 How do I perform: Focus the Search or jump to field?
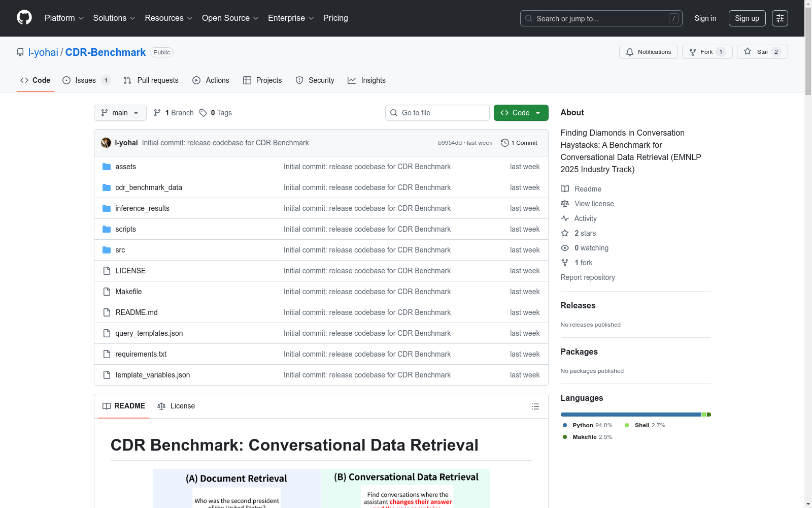pyautogui.click(x=601, y=18)
